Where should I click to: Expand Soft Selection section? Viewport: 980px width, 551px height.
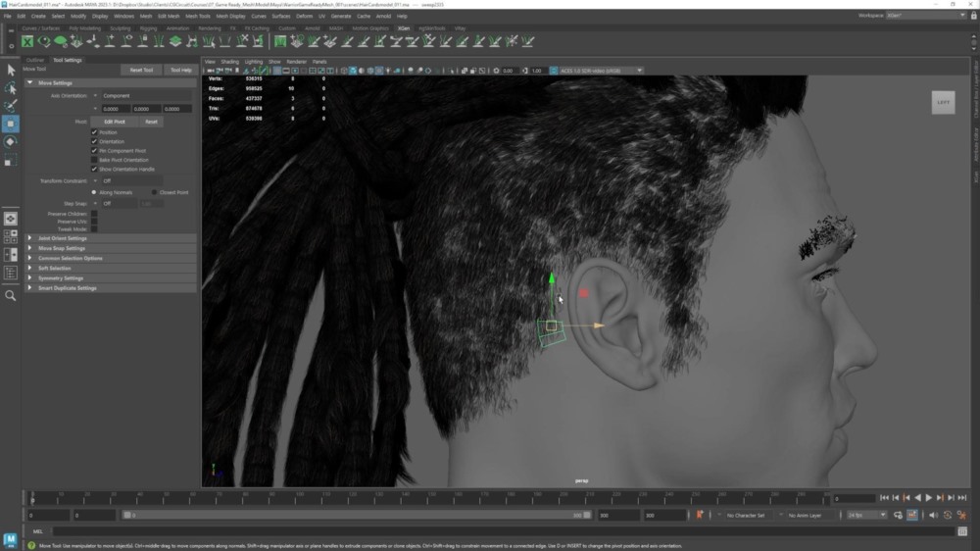(x=110, y=269)
